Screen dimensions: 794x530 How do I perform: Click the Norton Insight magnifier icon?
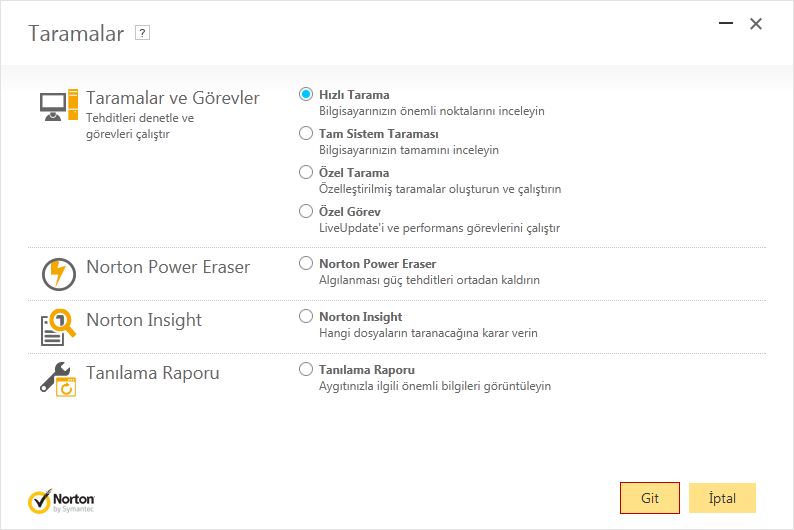(58, 327)
